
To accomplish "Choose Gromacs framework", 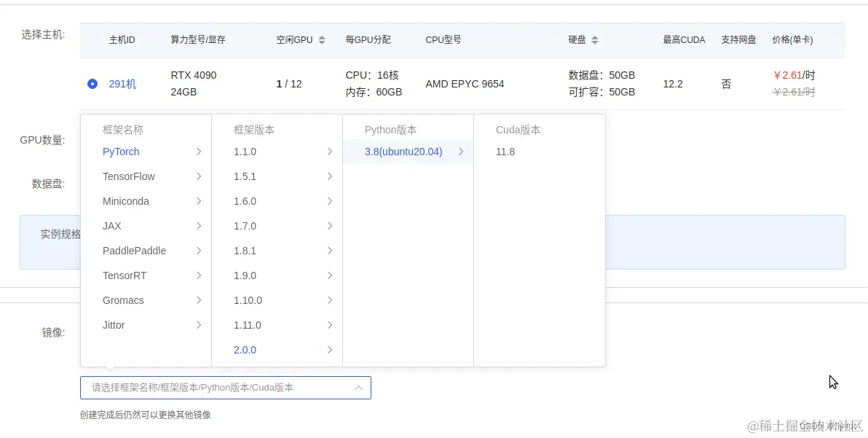I will (x=123, y=300).
